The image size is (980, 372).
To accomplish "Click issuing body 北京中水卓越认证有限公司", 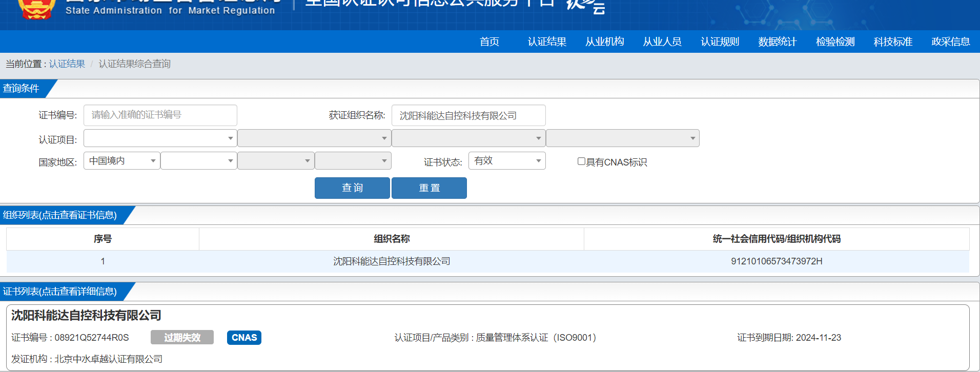I will coord(109,359).
